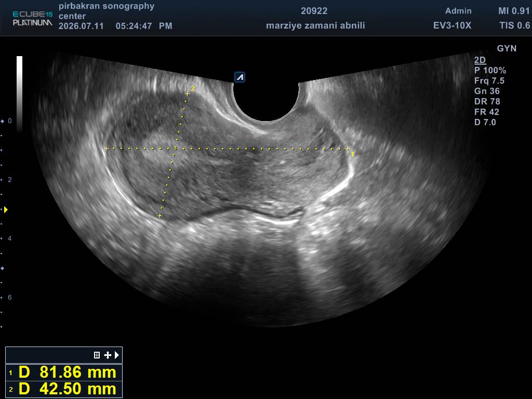Click the depth scale 2 mark

point(9,179)
